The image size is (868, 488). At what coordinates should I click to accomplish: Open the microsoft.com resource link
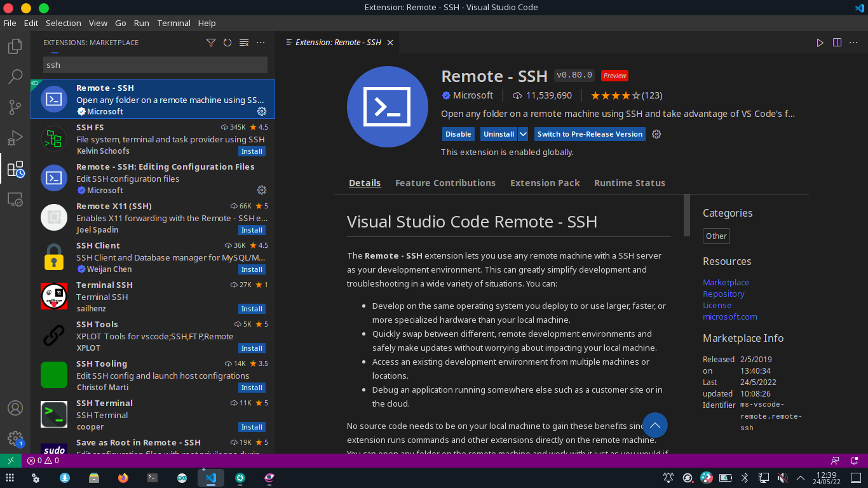(x=730, y=316)
